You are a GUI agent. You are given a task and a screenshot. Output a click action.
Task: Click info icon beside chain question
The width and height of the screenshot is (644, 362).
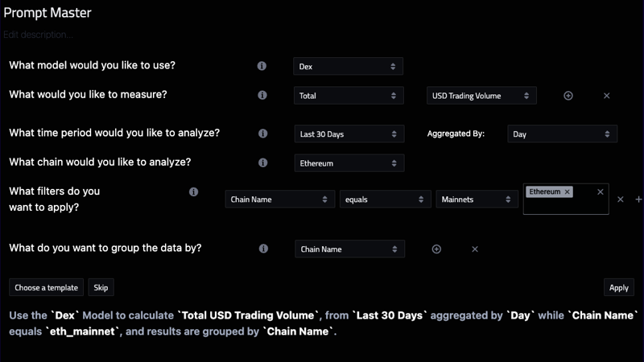point(262,162)
